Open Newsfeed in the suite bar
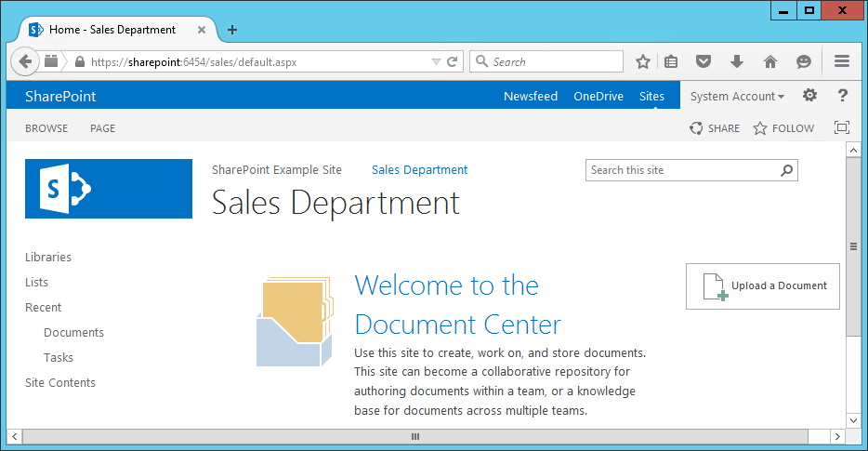868x451 pixels. tap(531, 96)
